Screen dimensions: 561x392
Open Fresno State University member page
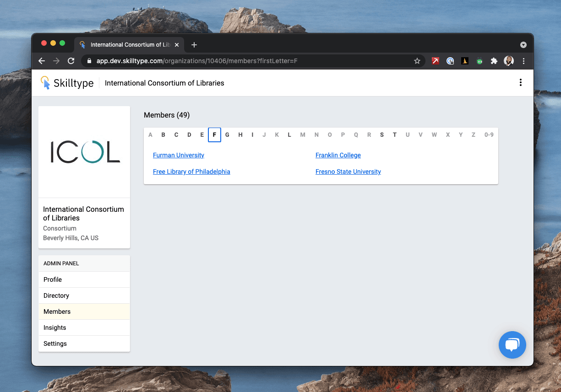coord(348,172)
